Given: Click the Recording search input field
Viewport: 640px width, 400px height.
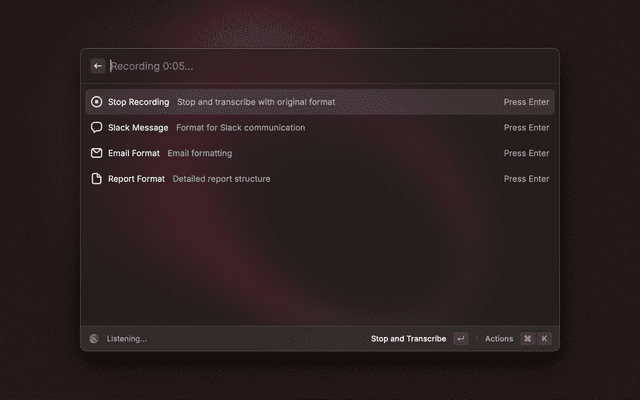Looking at the screenshot, I should tap(320, 66).
